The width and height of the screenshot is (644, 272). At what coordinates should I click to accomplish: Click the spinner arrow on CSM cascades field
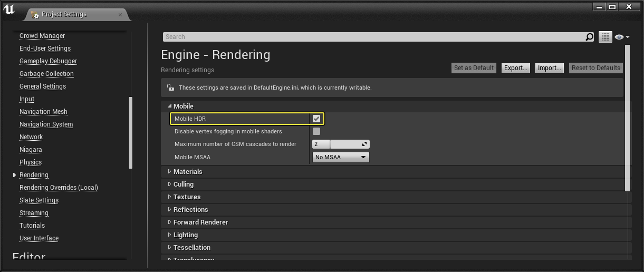point(364,144)
